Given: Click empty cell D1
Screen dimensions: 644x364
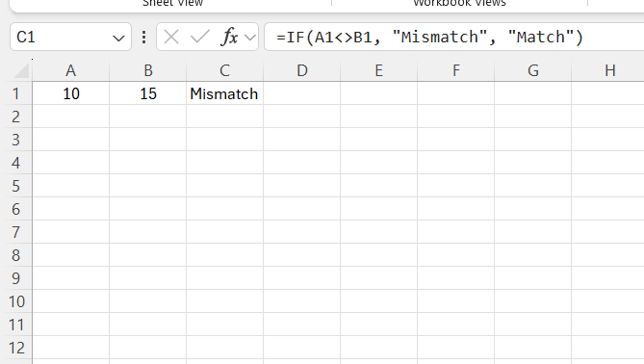Looking at the screenshot, I should [302, 93].
